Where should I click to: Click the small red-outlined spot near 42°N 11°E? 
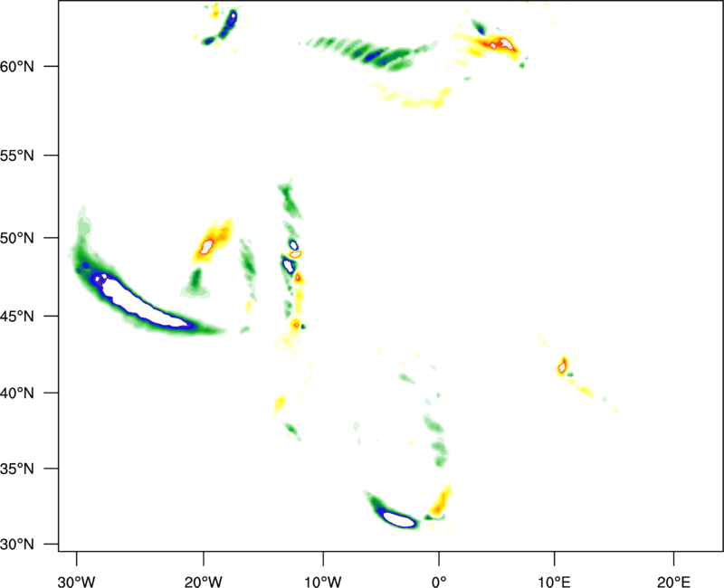click(x=562, y=366)
